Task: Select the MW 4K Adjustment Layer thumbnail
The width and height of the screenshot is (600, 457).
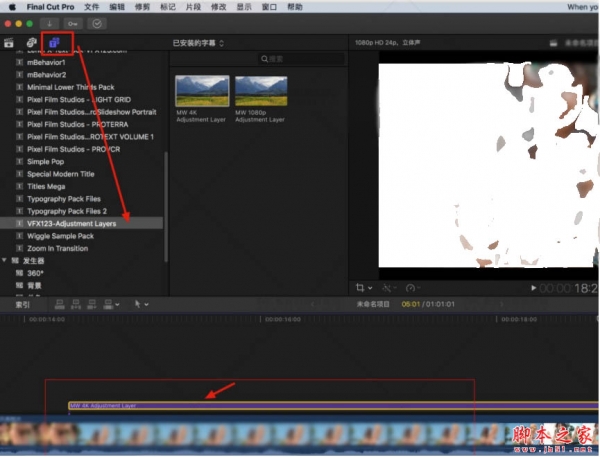Action: (201, 91)
